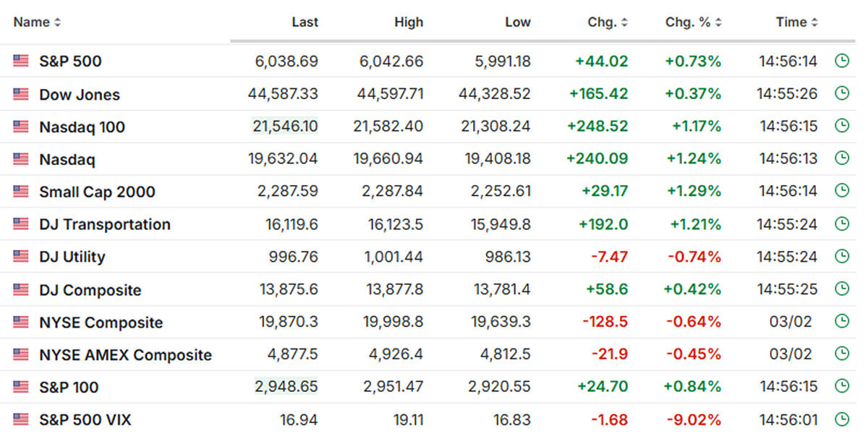Go to the DJ Composite index

[90, 290]
